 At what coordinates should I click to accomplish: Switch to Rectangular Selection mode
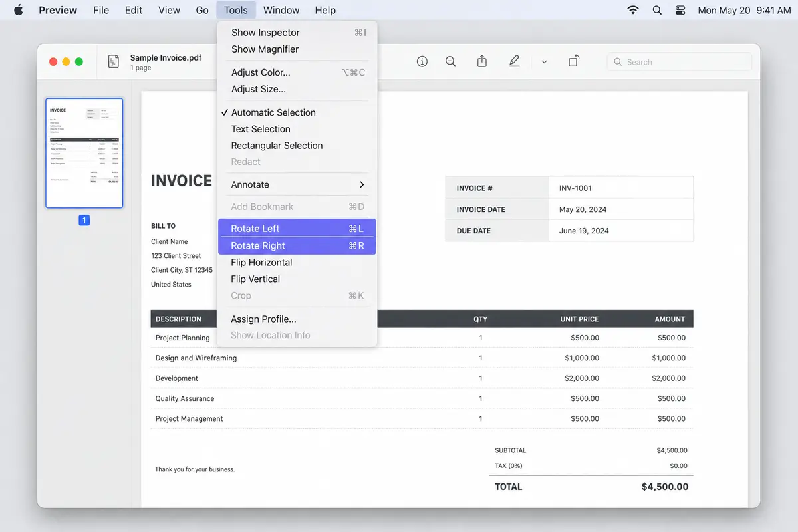pos(297,145)
